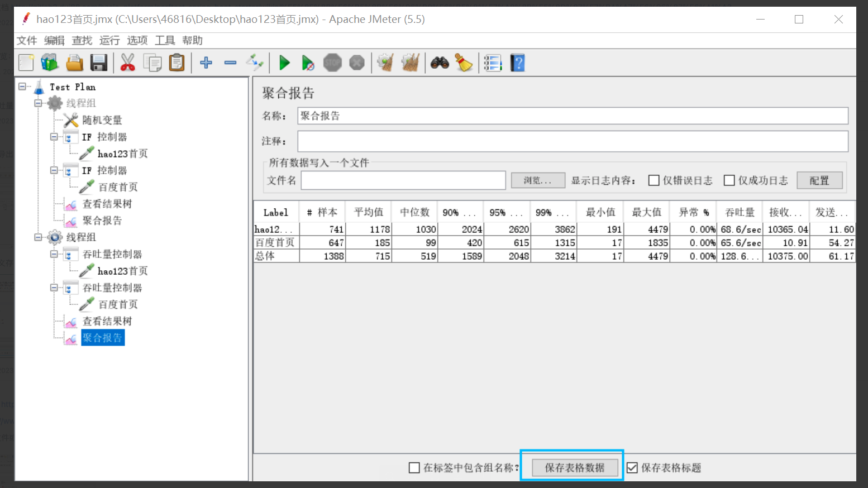Viewport: 868px width, 488px height.
Task: Open the 查找 menu
Action: coord(82,40)
